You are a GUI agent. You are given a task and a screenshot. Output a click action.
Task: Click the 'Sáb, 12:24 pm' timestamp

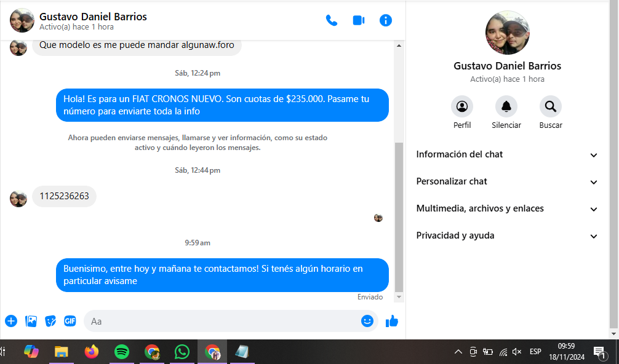198,73
